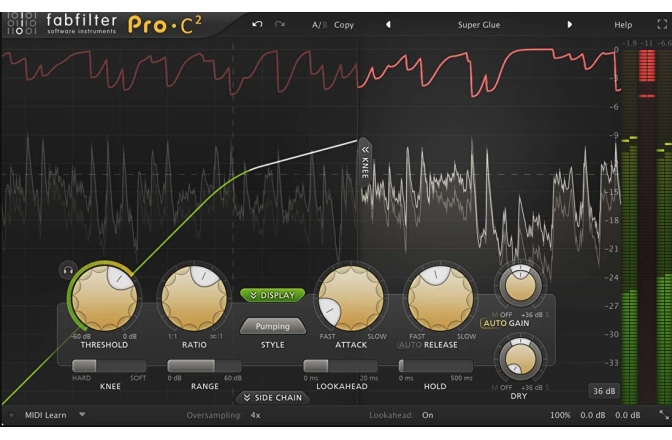Open the Pumping style selector

pos(273,326)
